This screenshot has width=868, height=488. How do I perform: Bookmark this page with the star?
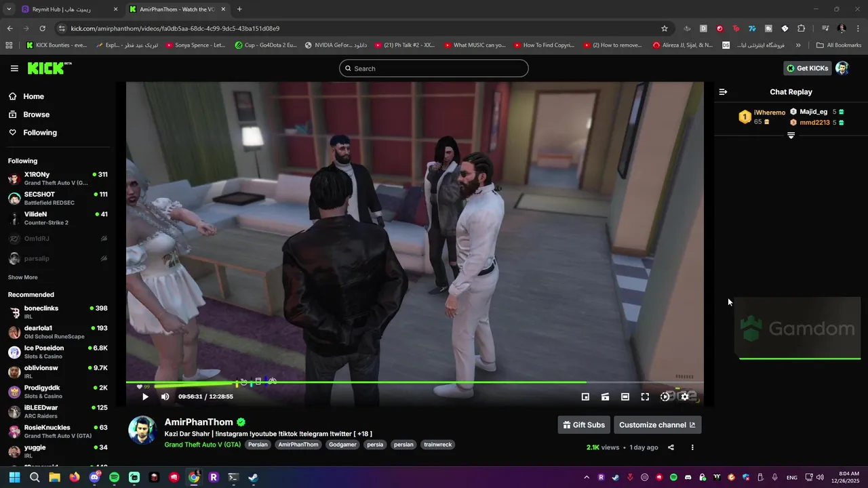(x=665, y=28)
